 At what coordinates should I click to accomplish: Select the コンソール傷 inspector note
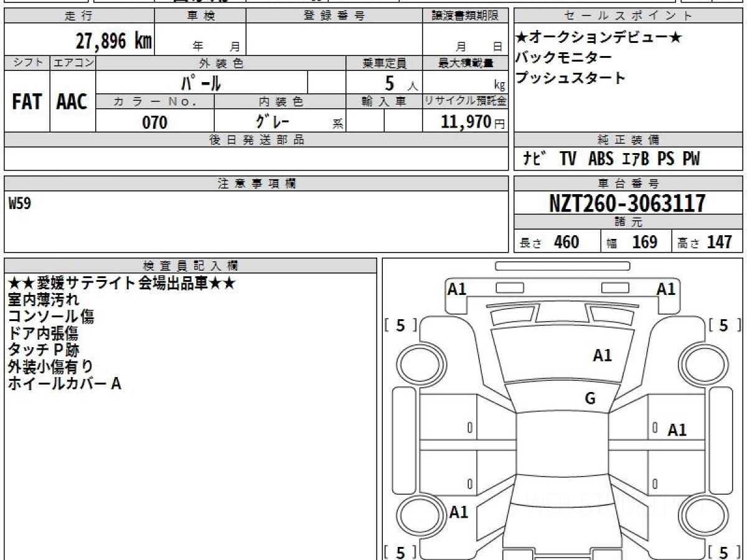51,317
